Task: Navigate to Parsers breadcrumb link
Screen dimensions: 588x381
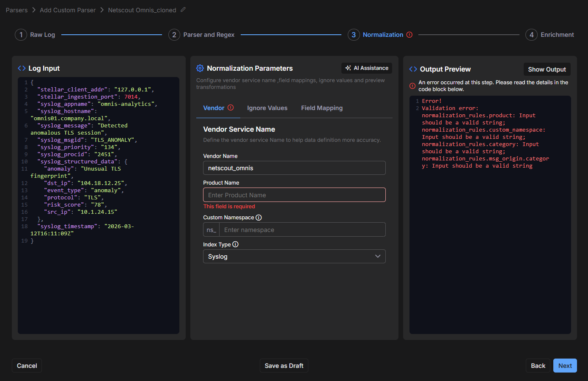Action: click(x=16, y=10)
